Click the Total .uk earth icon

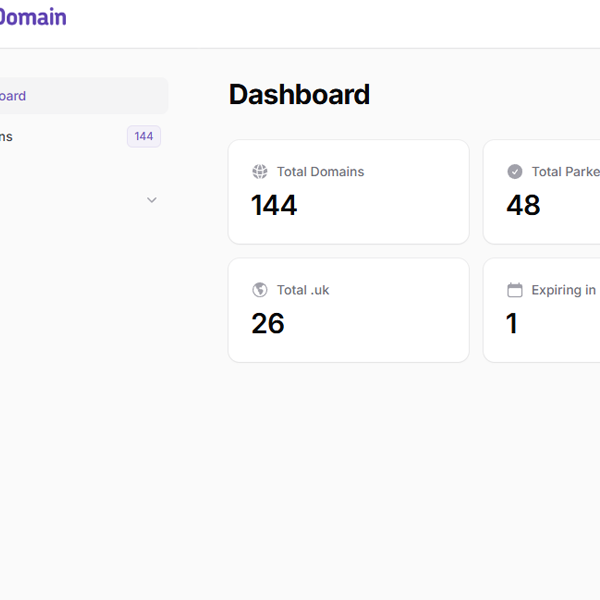click(x=260, y=290)
